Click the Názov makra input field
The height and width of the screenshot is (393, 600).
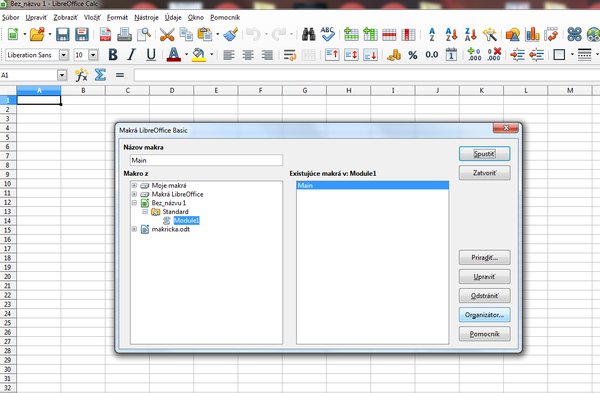tap(206, 160)
